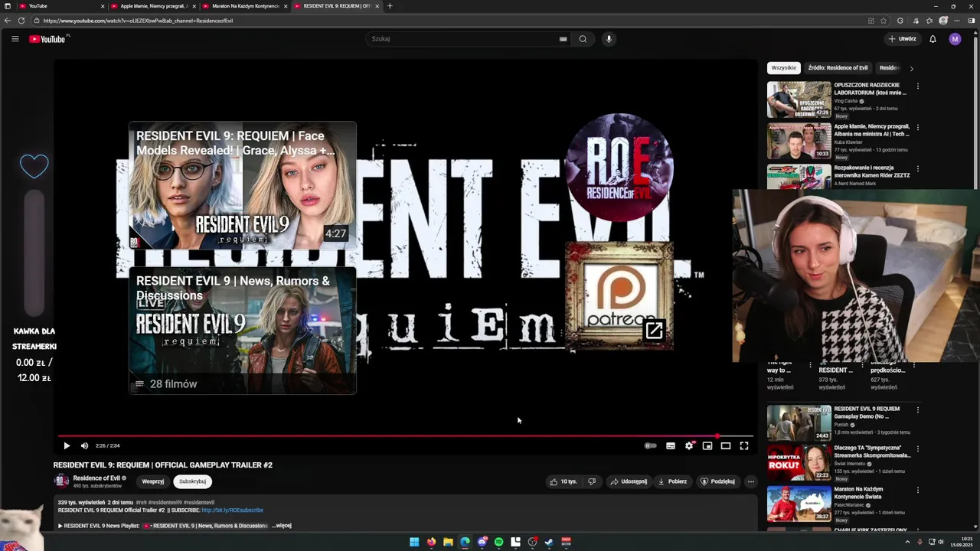
Task: Go back in the browser
Action: pyautogui.click(x=8, y=21)
